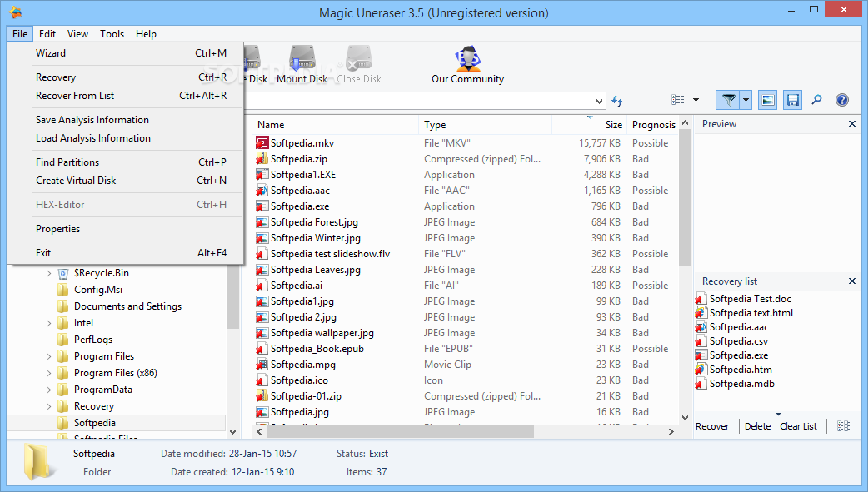Click Recover button in Recovery list
Viewport: 868px width, 492px height.
[x=712, y=426]
